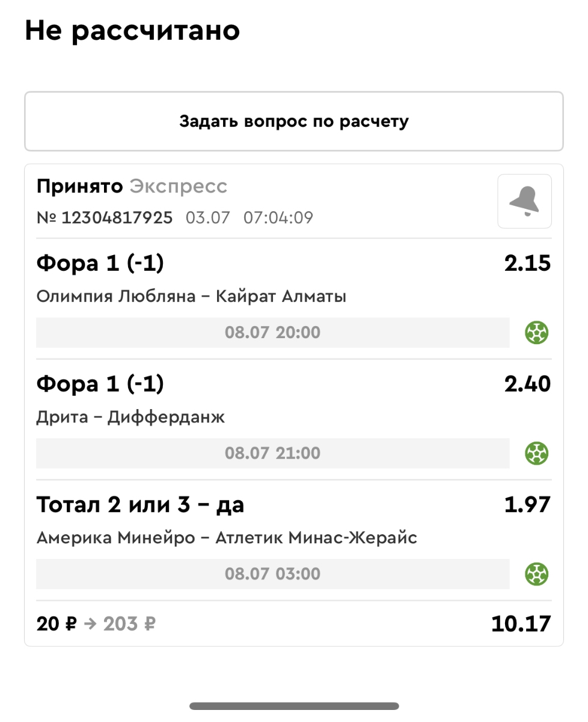Open the Олимпия Любляна – Кайрат Алматы match
Image resolution: width=588 pixels, height=722 pixels.
191,297
